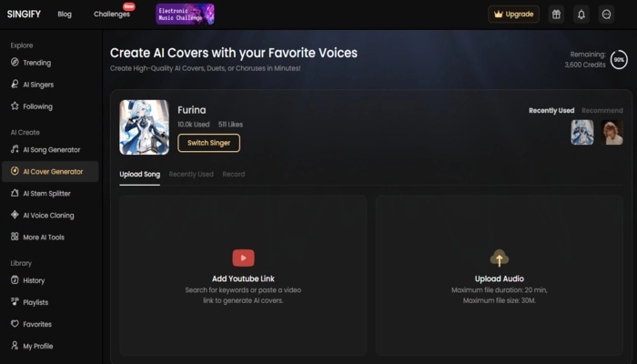
Task: Click the upload cloud arrow icon
Action: 500,258
